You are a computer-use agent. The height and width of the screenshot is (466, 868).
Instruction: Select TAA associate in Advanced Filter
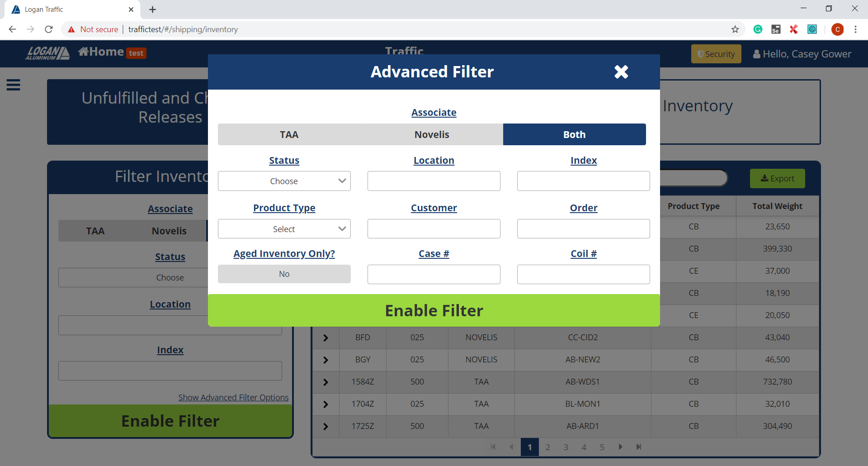point(289,134)
